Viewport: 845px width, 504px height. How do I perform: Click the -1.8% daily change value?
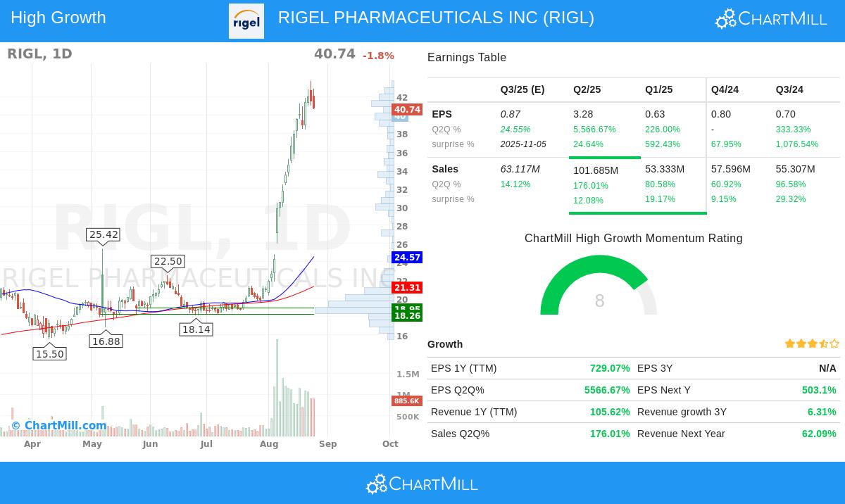(x=378, y=56)
